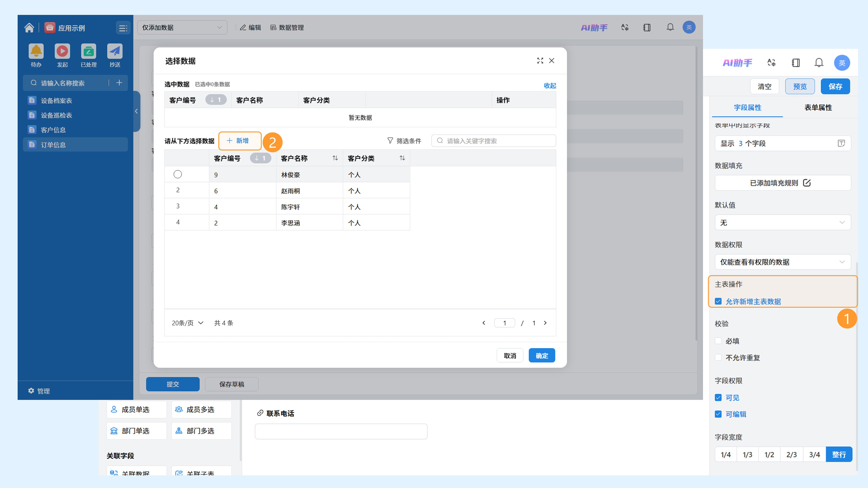This screenshot has width=868, height=488.
Task: Expand dialog with fullscreen icon
Action: [x=540, y=61]
